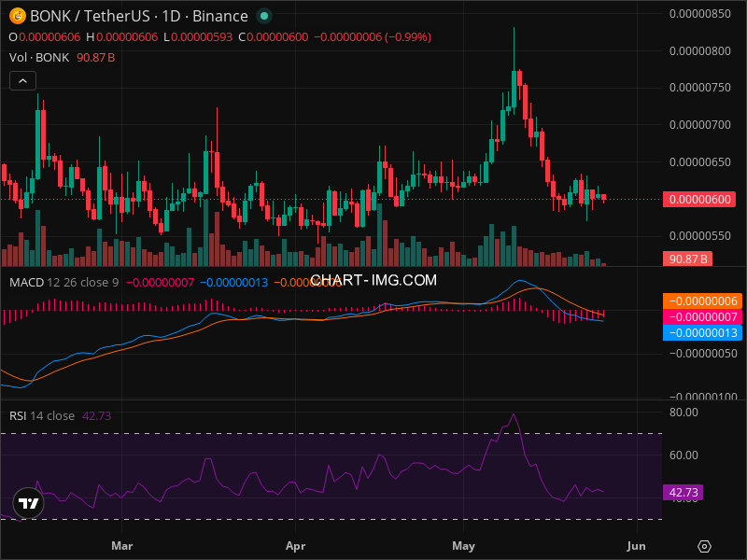Click the 0.00000650 price axis label
The height and width of the screenshot is (560, 747).
click(699, 161)
